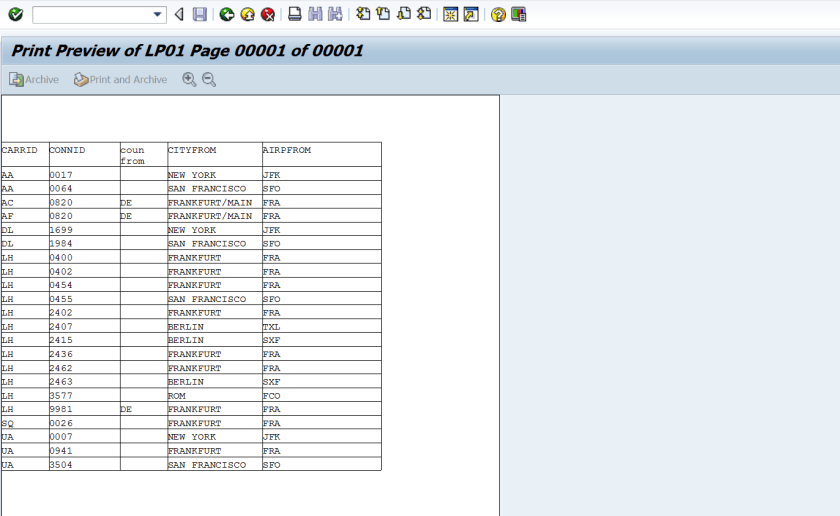Go back with the green Back arrow icon

(x=227, y=14)
